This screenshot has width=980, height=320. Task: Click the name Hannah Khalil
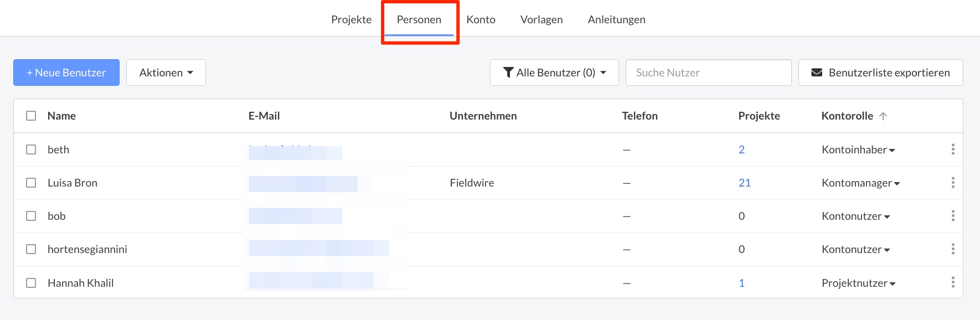pos(81,283)
